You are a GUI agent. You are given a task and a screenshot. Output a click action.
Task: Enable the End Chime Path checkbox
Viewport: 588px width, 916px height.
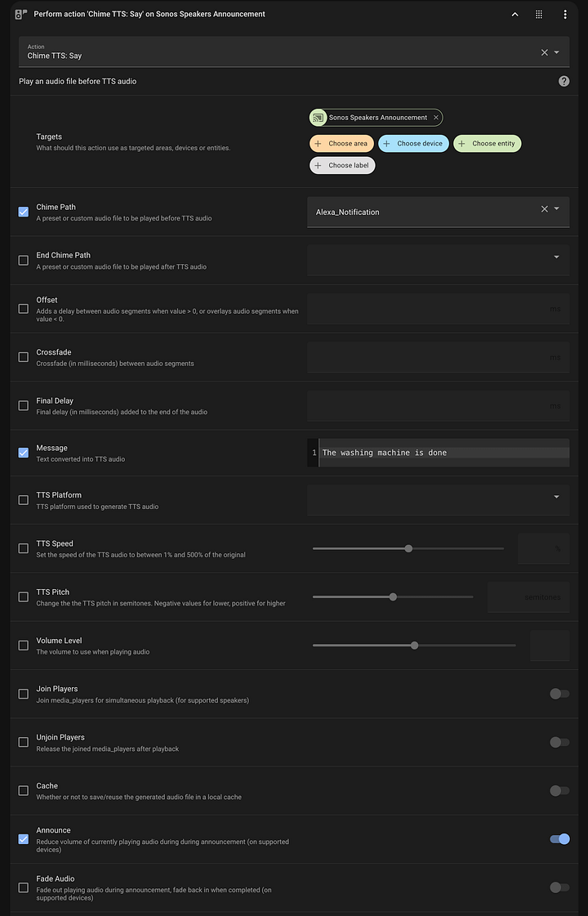pyautogui.click(x=24, y=261)
